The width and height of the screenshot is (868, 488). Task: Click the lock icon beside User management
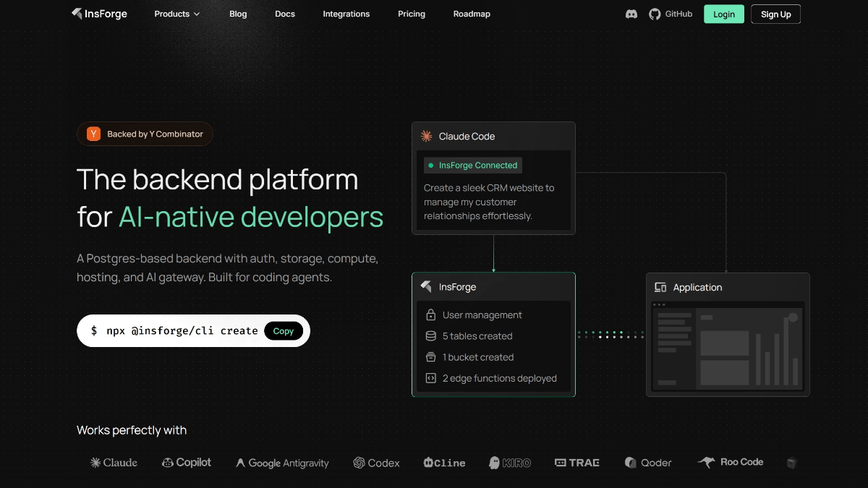click(x=430, y=315)
